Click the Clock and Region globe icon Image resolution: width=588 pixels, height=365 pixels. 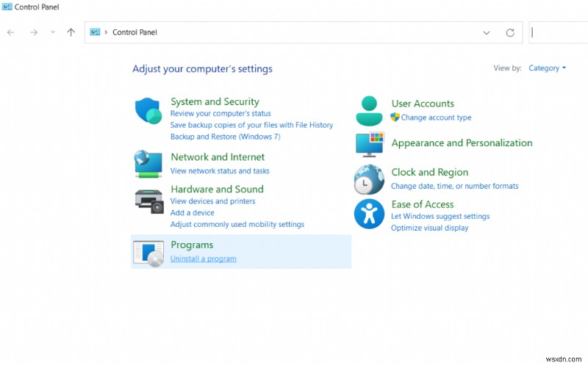pyautogui.click(x=369, y=179)
